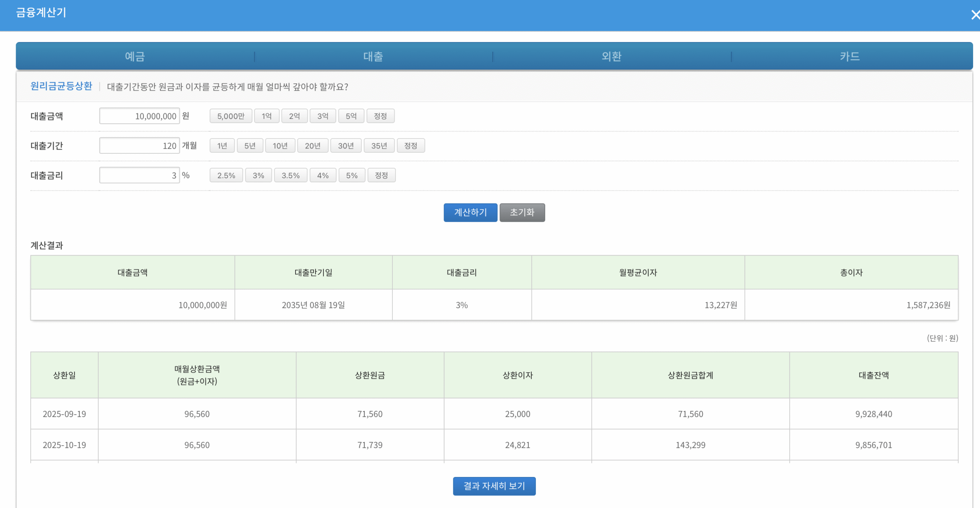
Task: Select the 5% interest rate button
Action: coord(351,175)
